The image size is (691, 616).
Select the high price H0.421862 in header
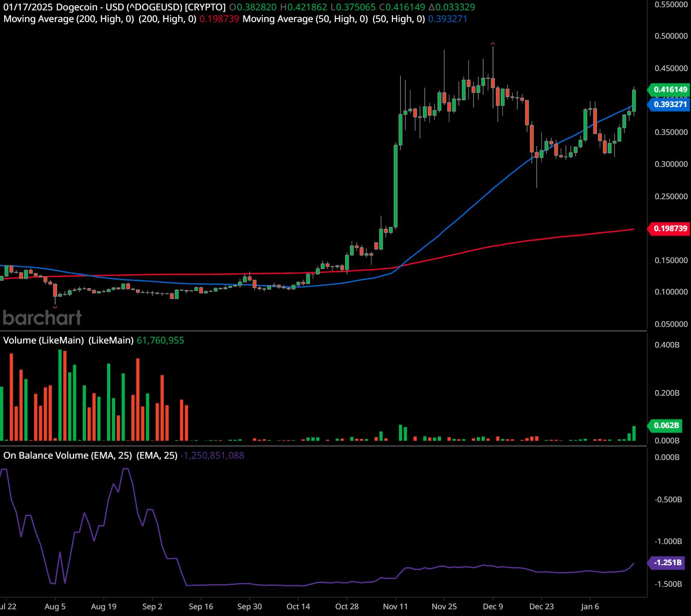coord(303,7)
